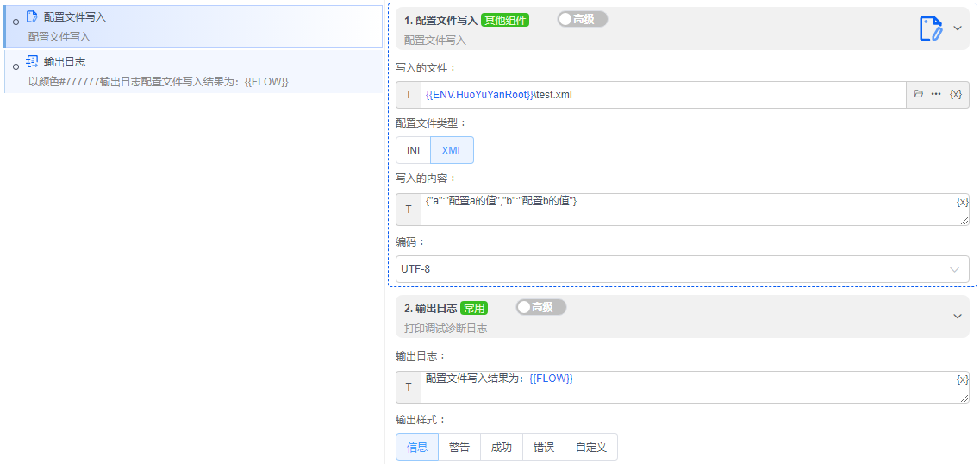Click the {{ENV.HuoYuYanRoot}} variable text

point(479,95)
